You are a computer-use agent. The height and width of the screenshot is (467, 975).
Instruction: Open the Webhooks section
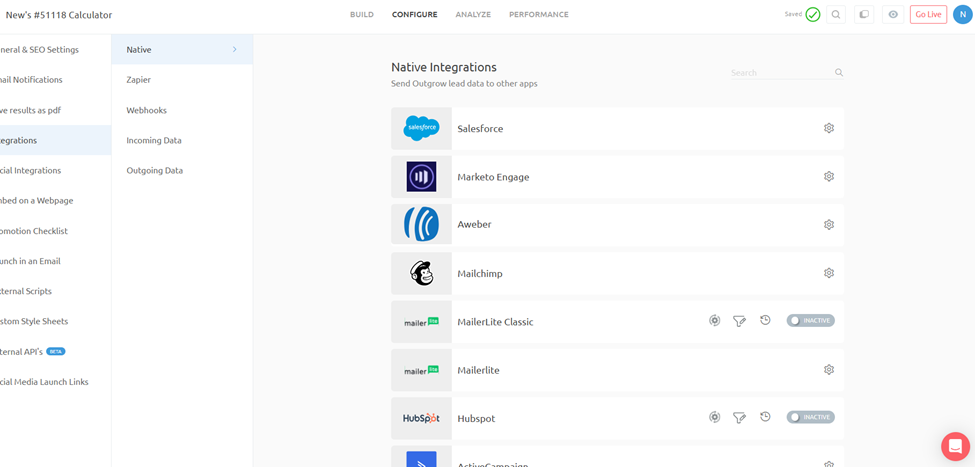click(x=146, y=110)
